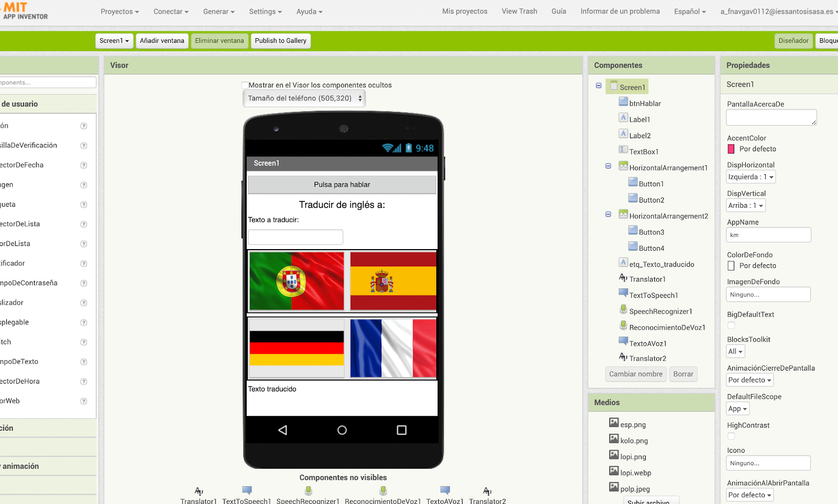Toggle showing hidden components in Visor
The height and width of the screenshot is (504, 838).
pyautogui.click(x=245, y=85)
